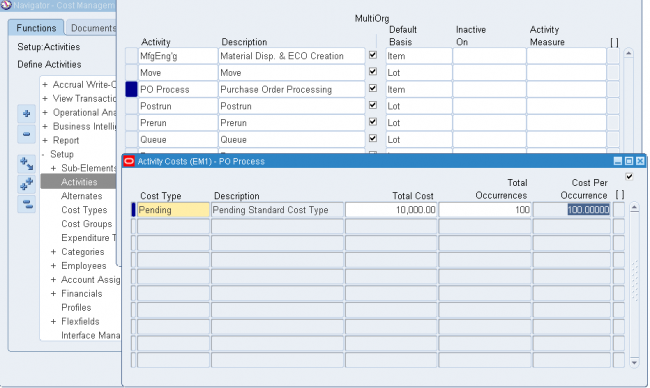Toggle MultiOrg checkbox for Queue activity
This screenshot has width=650, height=388.
pos(373,138)
